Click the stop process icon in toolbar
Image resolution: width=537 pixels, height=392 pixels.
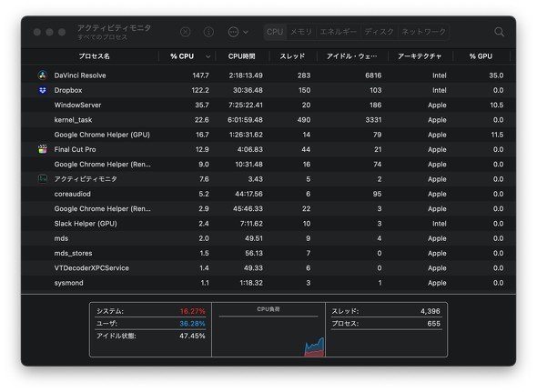pyautogui.click(x=186, y=32)
